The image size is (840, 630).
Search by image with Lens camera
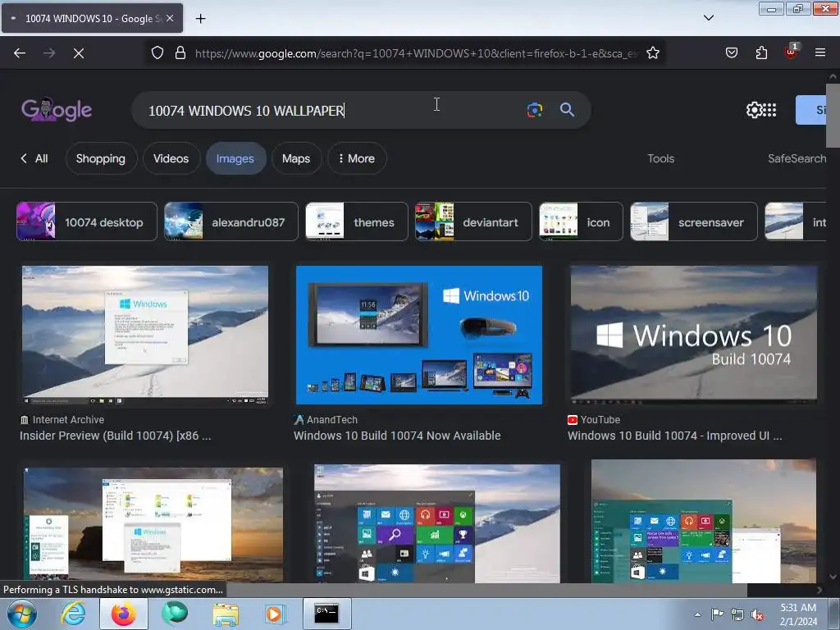[535, 110]
